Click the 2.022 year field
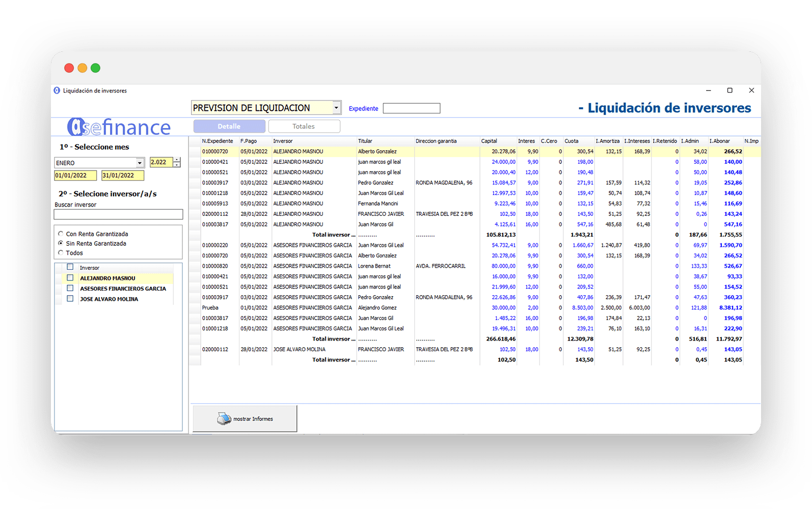This screenshot has height=509, width=812. (x=161, y=162)
